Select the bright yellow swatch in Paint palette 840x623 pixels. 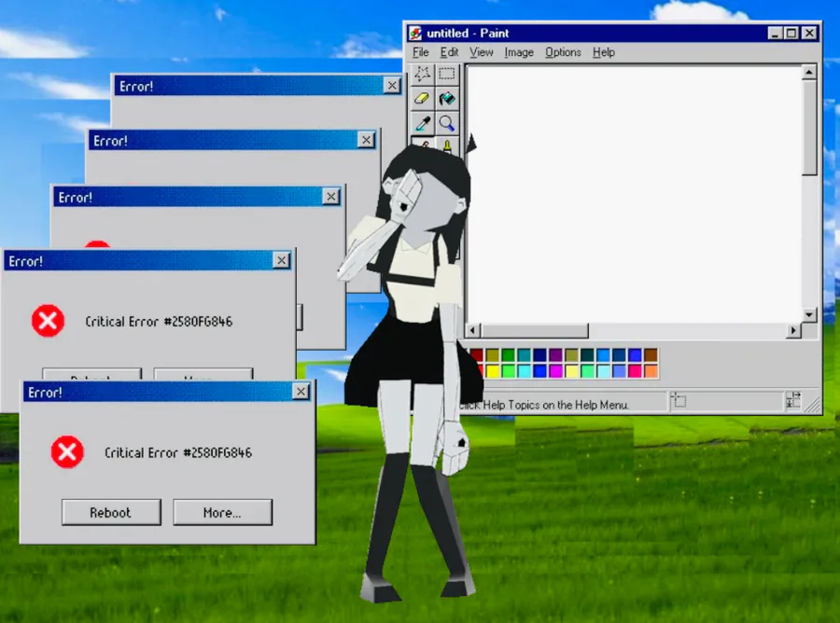tap(493, 371)
